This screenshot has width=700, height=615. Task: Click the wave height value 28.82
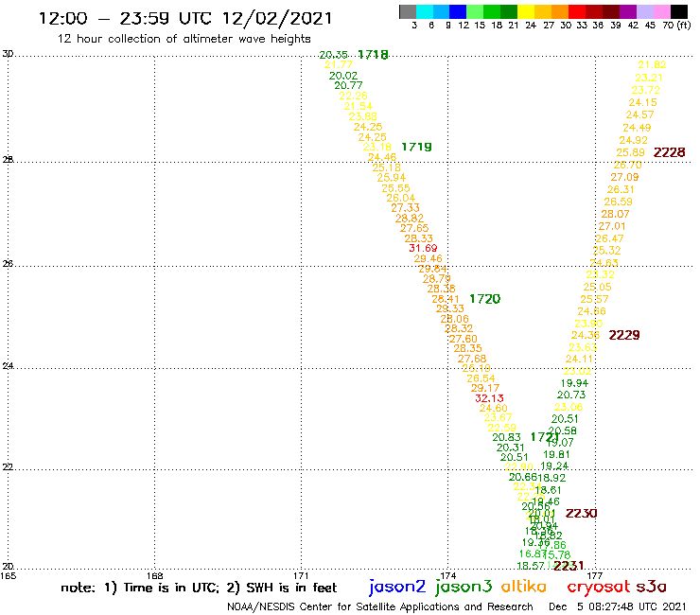tap(410, 219)
